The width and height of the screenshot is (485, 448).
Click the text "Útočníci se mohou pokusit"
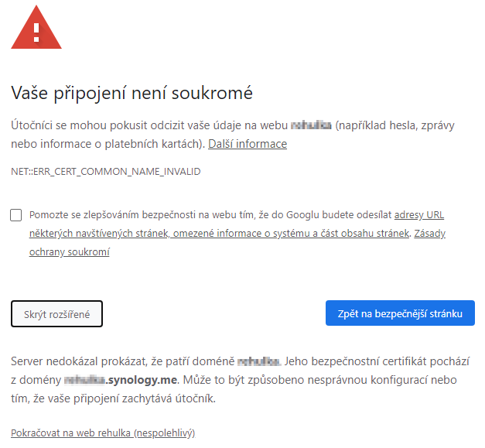74,125
